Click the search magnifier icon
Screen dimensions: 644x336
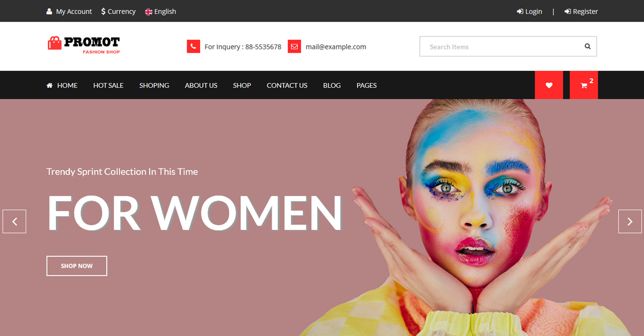(x=588, y=47)
